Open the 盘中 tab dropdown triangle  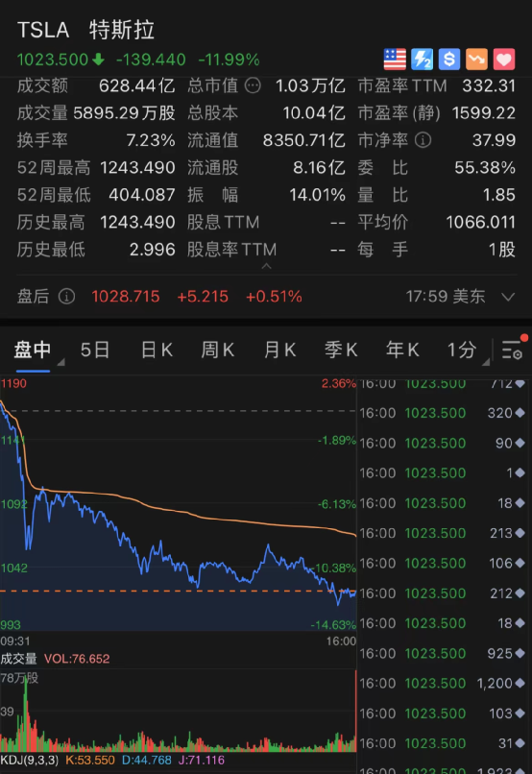coord(60,362)
